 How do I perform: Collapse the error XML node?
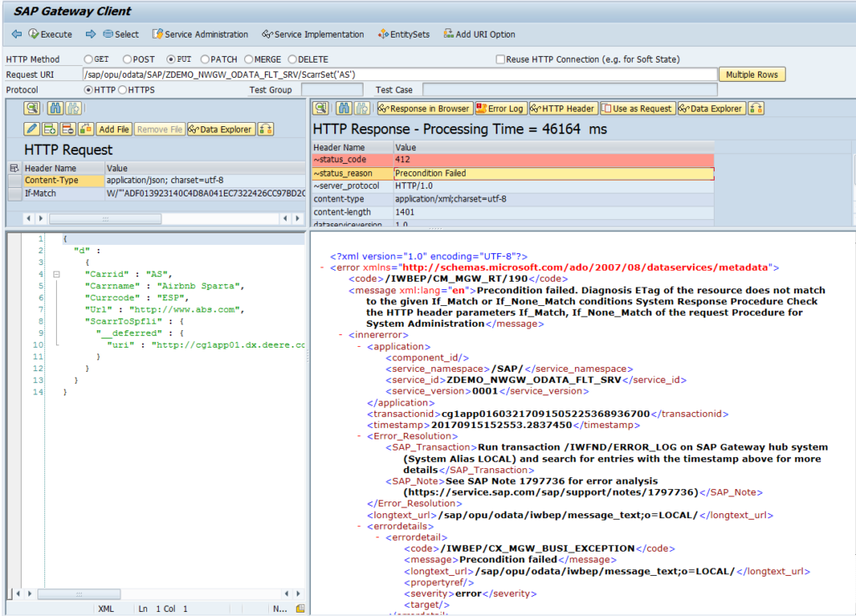[322, 267]
